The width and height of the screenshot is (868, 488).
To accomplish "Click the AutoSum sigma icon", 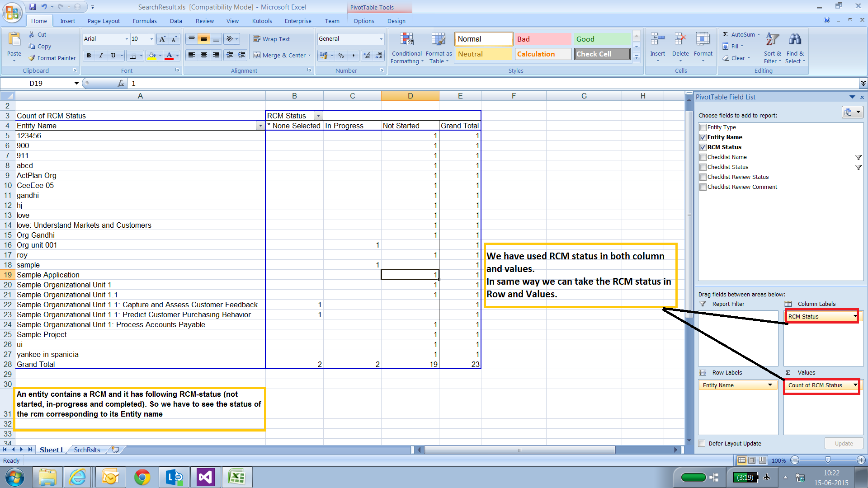I will pos(726,34).
